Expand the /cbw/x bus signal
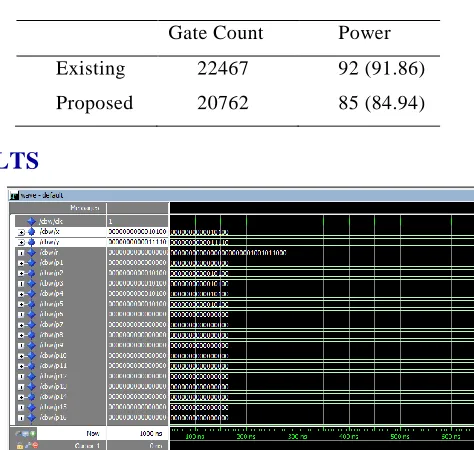Screen dimensions: 474x450 pos(21,232)
